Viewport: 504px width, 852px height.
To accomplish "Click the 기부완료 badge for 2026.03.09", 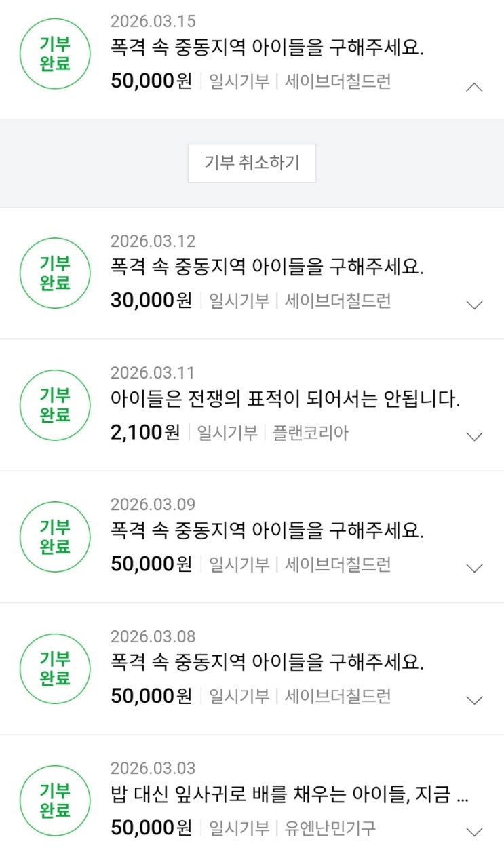I will pos(55,537).
